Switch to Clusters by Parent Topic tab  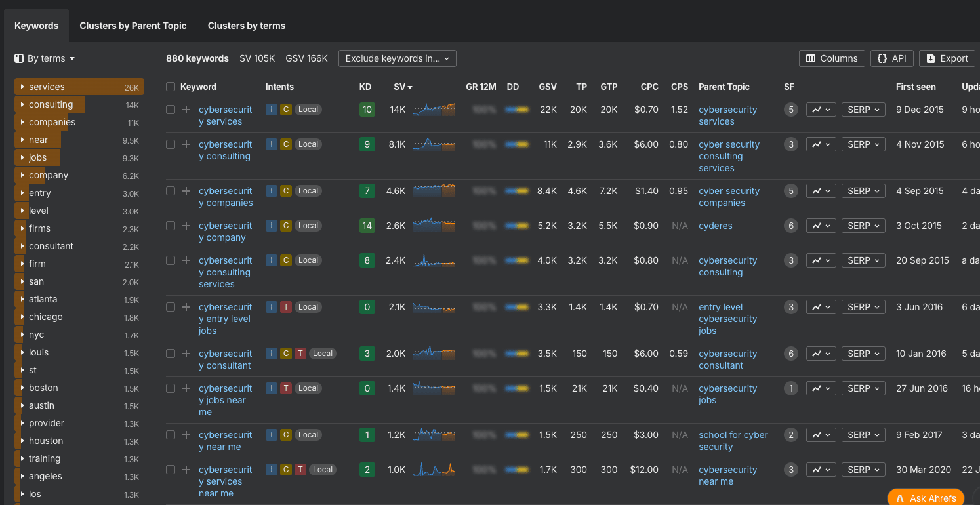(x=133, y=26)
